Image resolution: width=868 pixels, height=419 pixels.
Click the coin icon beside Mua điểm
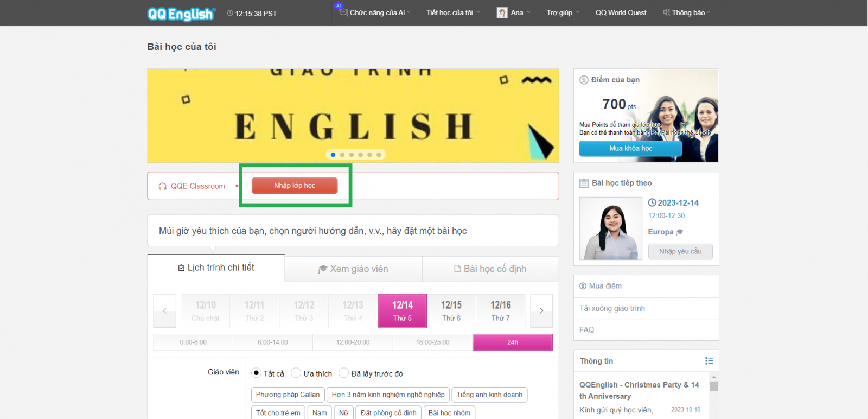583,286
